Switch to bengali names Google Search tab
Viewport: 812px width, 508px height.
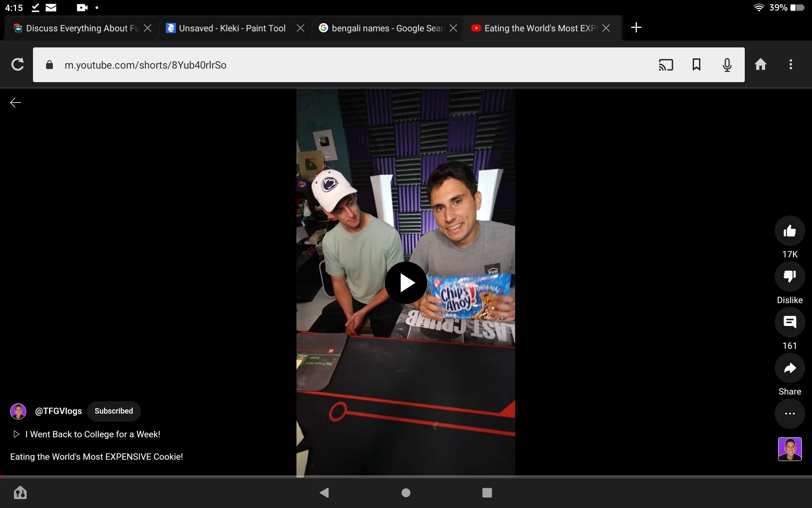(x=387, y=28)
